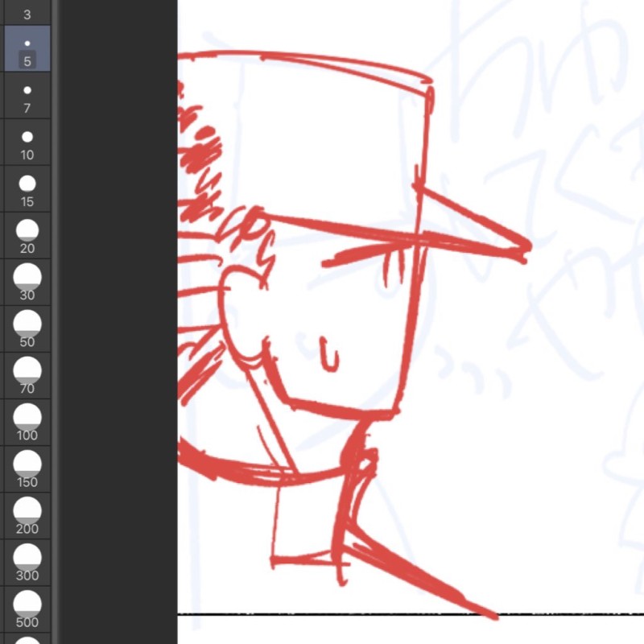Image resolution: width=644 pixels, height=644 pixels.
Task: Select brush size 3 preset
Action: [27, 12]
